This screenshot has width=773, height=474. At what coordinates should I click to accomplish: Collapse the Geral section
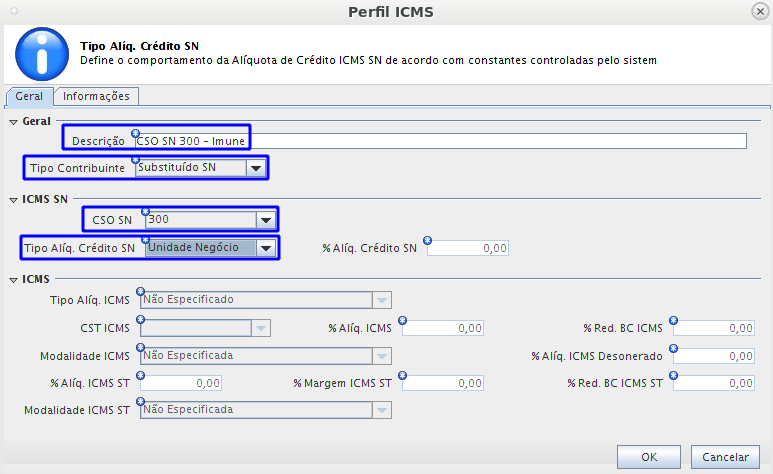[x=13, y=122]
